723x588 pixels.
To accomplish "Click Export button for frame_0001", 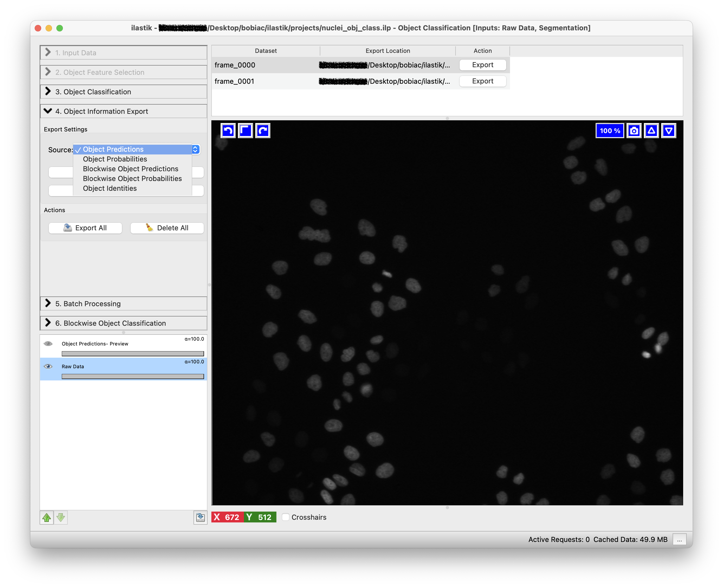I will tap(483, 81).
